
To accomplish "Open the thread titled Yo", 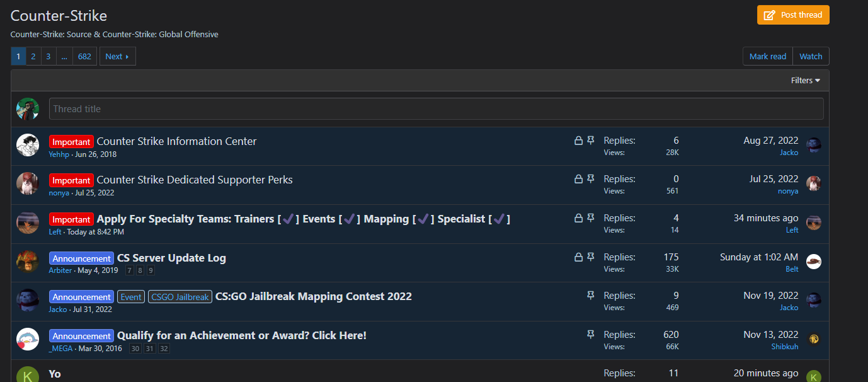I will [x=55, y=374].
